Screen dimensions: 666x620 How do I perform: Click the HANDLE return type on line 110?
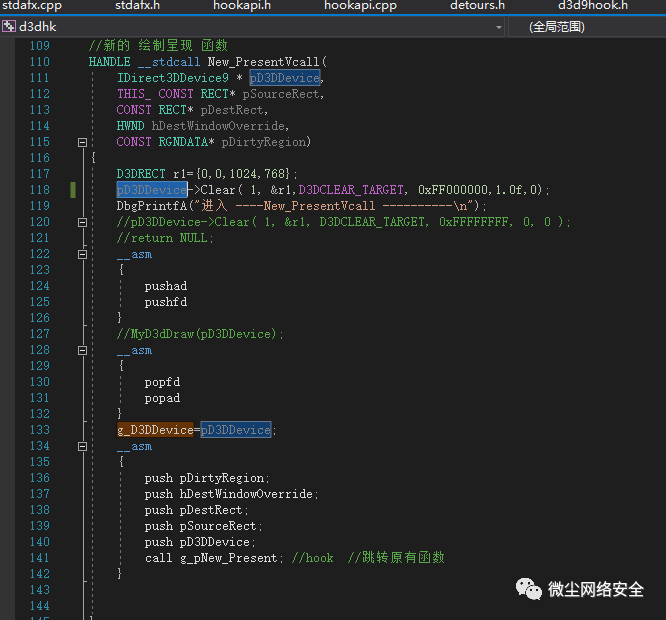[110, 62]
